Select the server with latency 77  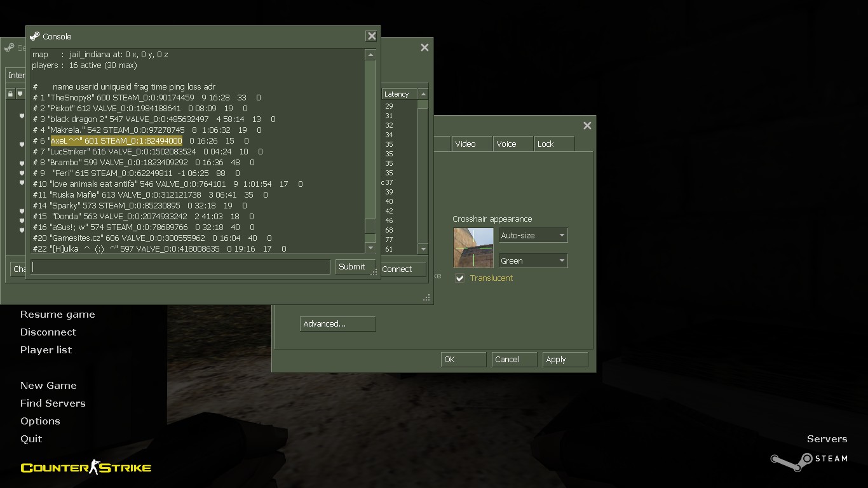(x=389, y=240)
